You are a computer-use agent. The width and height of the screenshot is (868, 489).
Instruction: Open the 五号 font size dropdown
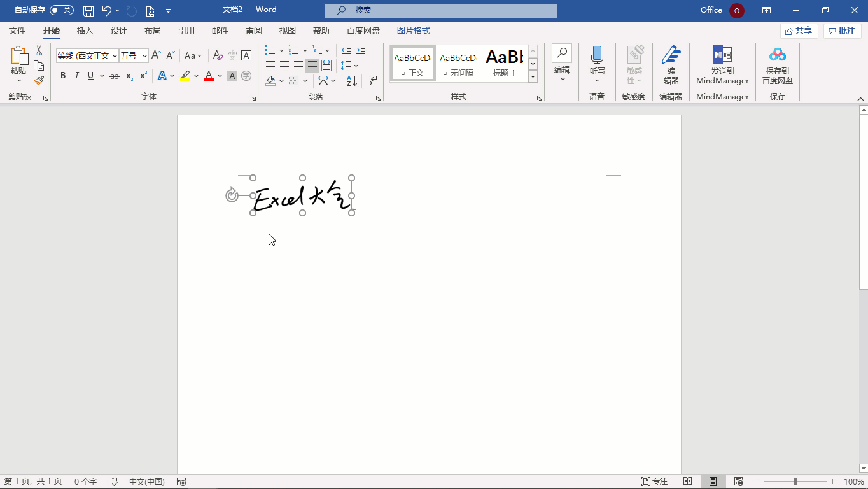coord(144,56)
